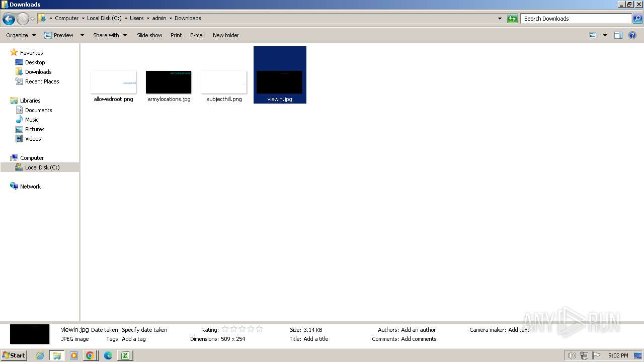This screenshot has width=644, height=362.
Task: Open the view options dropdown arrow
Action: [x=605, y=35]
